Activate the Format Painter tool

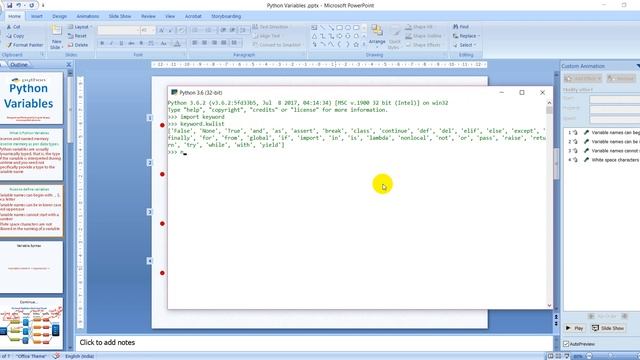(x=25, y=45)
